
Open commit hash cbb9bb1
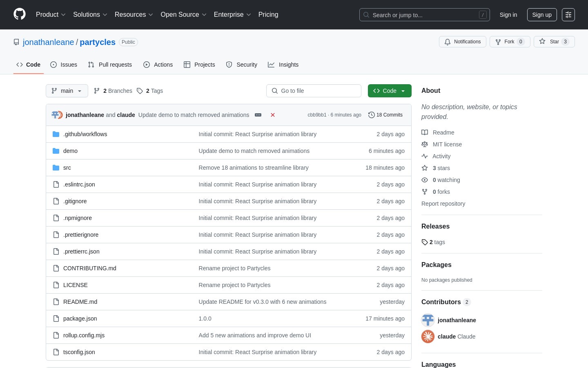tap(317, 115)
